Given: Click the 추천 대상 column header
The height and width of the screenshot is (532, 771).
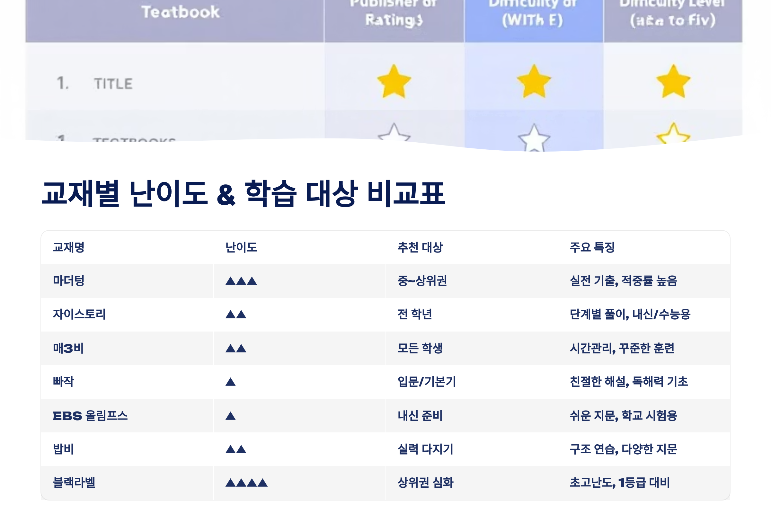Looking at the screenshot, I should point(420,247).
